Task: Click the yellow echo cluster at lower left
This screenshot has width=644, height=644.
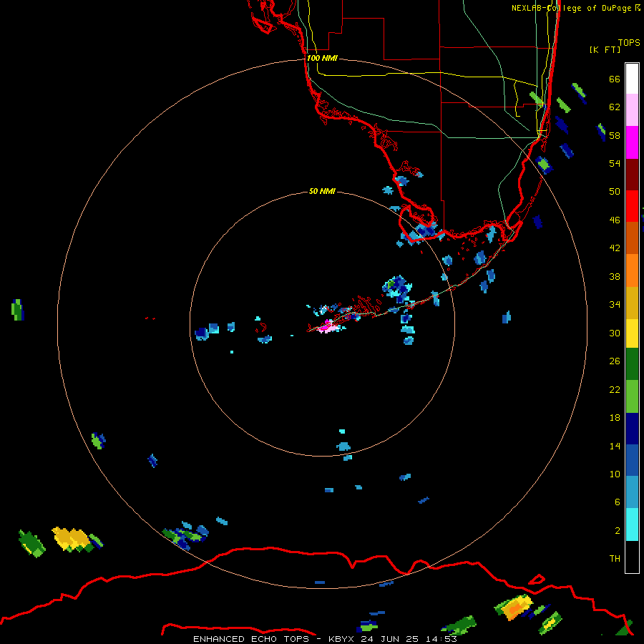Action: pyautogui.click(x=72, y=538)
